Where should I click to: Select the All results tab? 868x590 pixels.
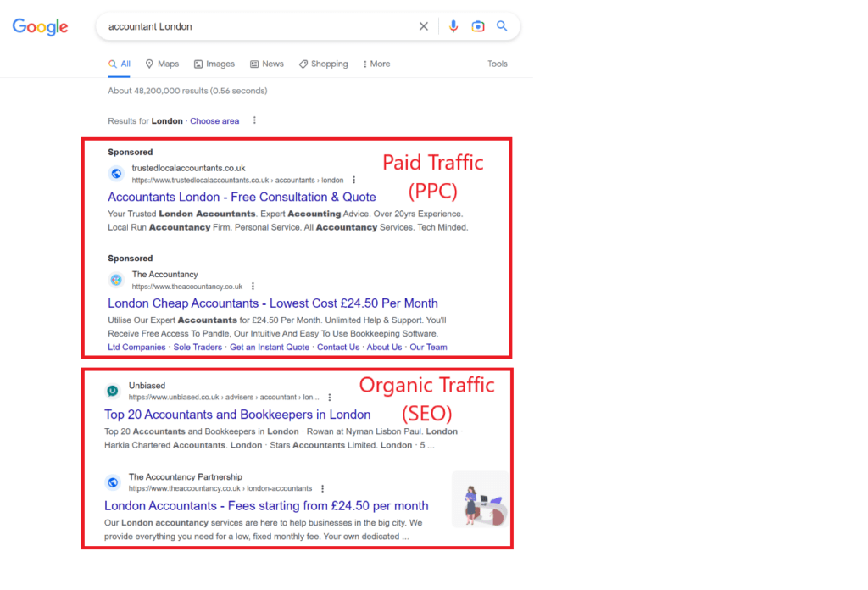click(120, 64)
